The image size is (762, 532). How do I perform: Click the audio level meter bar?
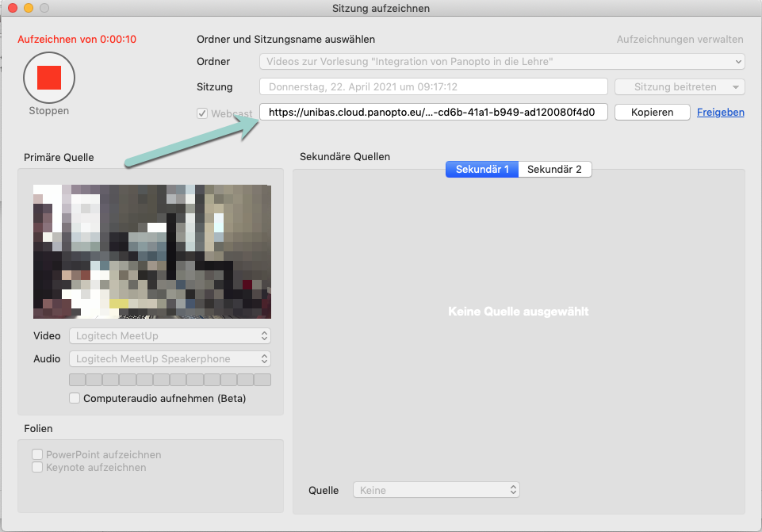point(170,380)
